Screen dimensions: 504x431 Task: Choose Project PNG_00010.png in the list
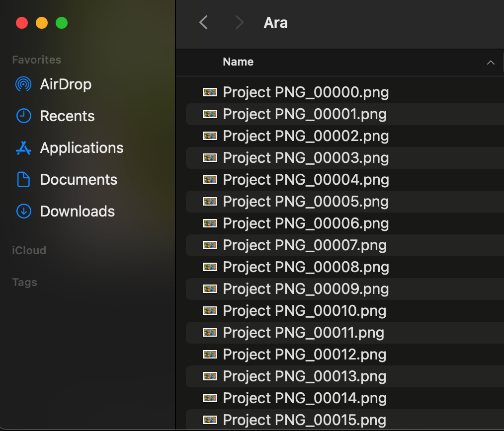[304, 311]
